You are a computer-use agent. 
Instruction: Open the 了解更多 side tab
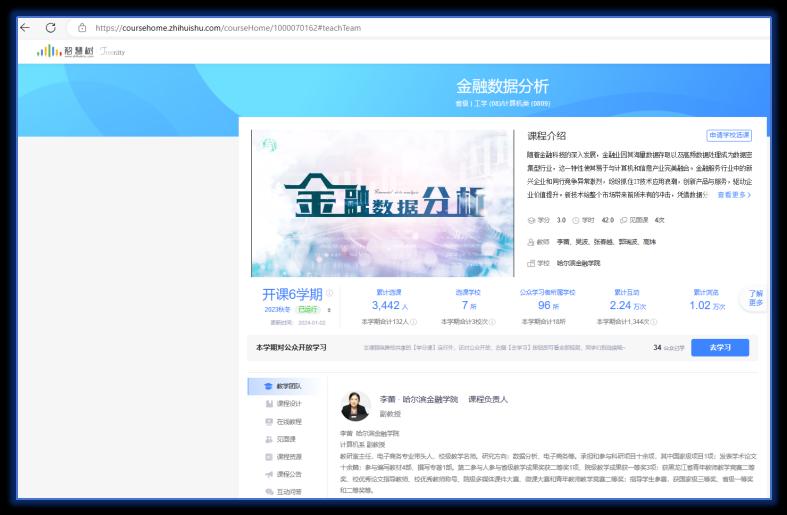tap(756, 298)
